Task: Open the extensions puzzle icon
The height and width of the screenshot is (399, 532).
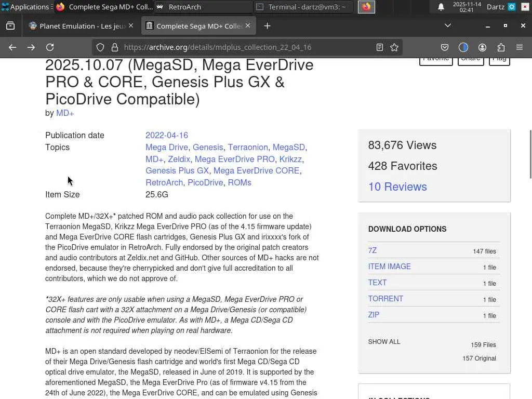Action: 501,47
